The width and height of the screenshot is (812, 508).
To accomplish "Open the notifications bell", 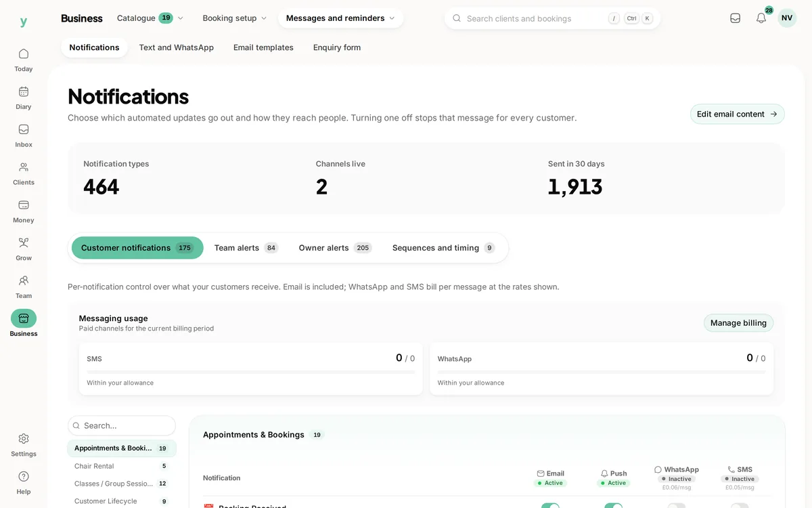I will (x=761, y=18).
